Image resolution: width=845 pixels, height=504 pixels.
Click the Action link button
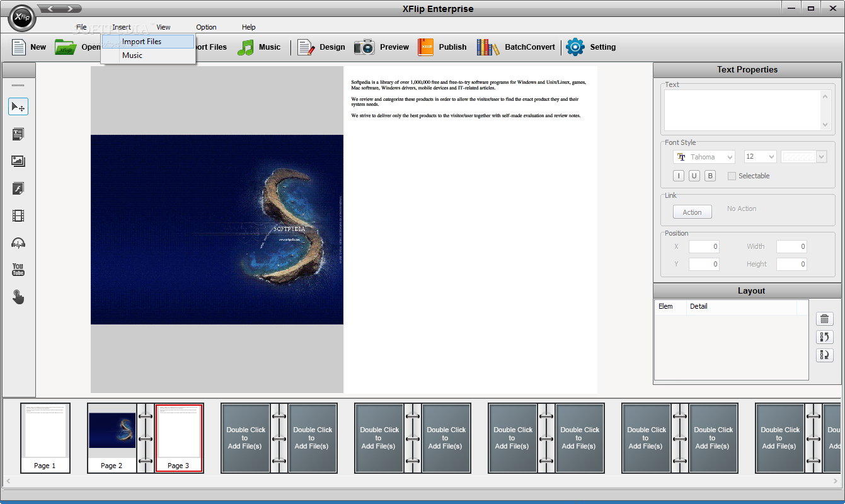coord(692,212)
